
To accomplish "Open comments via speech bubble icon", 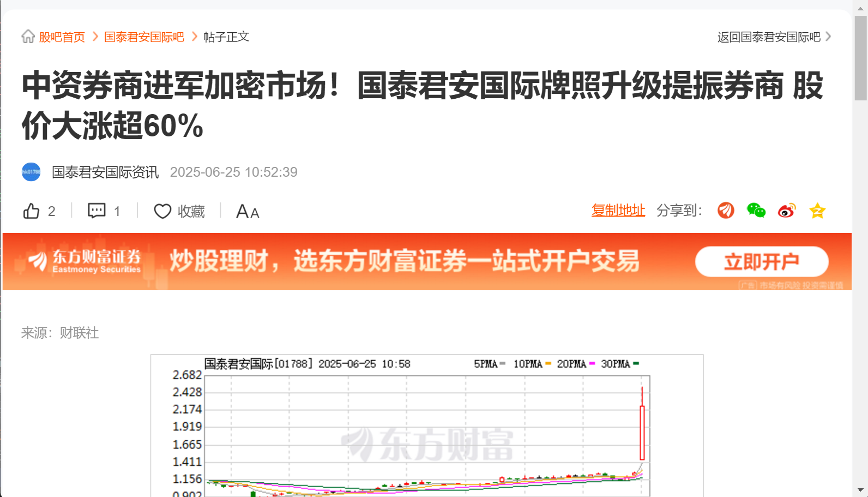I will tap(97, 211).
